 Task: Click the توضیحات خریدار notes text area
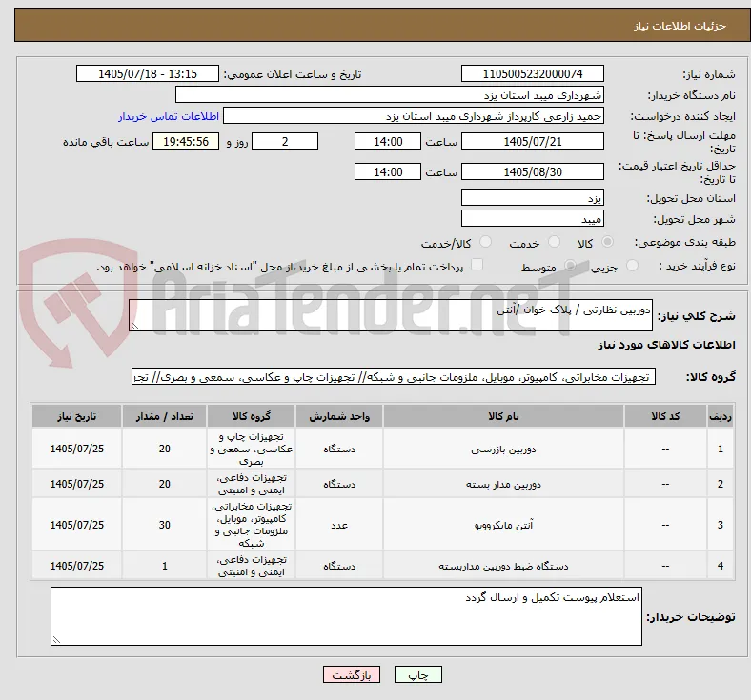(346, 616)
